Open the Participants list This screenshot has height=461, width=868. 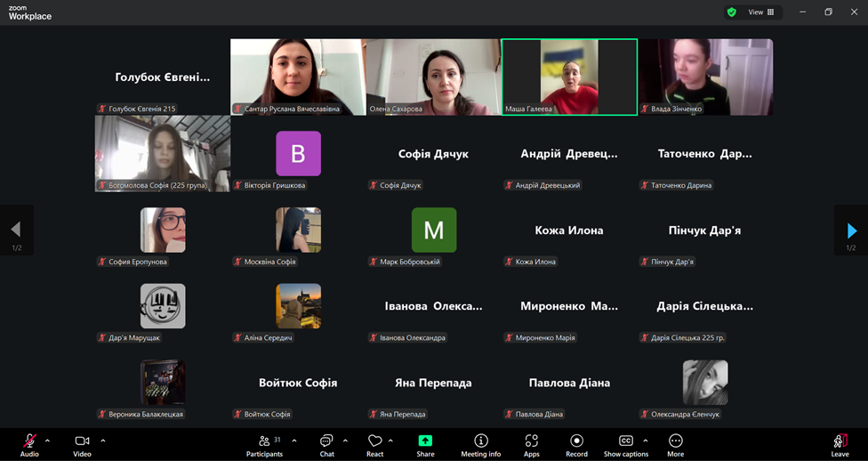[x=264, y=445]
